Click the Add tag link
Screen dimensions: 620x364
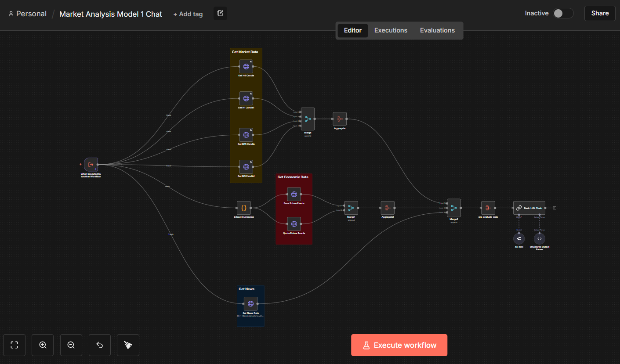click(x=188, y=14)
